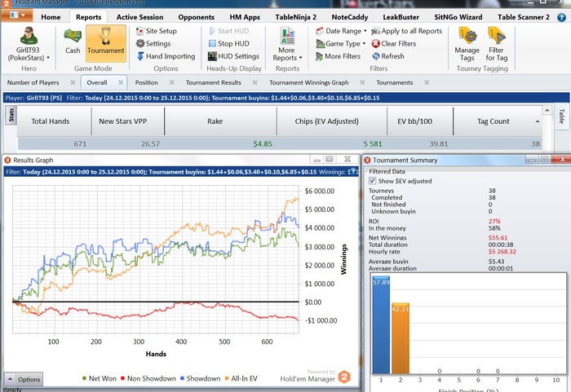Viewport: 571px width, 392px height.
Task: Click Stop HUD
Action: click(x=229, y=44)
